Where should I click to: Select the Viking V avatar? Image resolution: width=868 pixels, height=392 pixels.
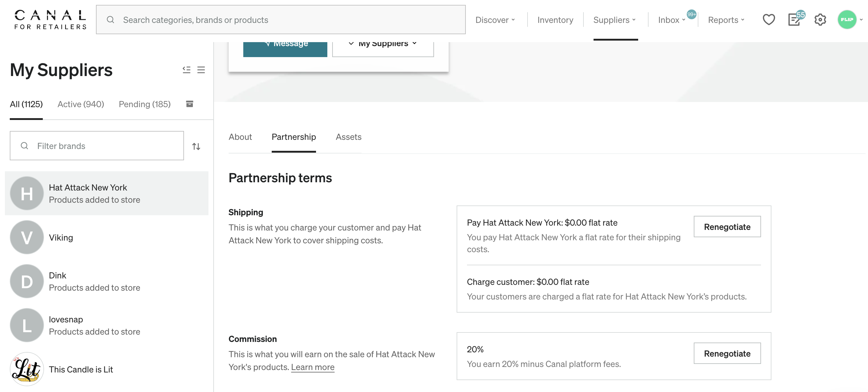27,237
